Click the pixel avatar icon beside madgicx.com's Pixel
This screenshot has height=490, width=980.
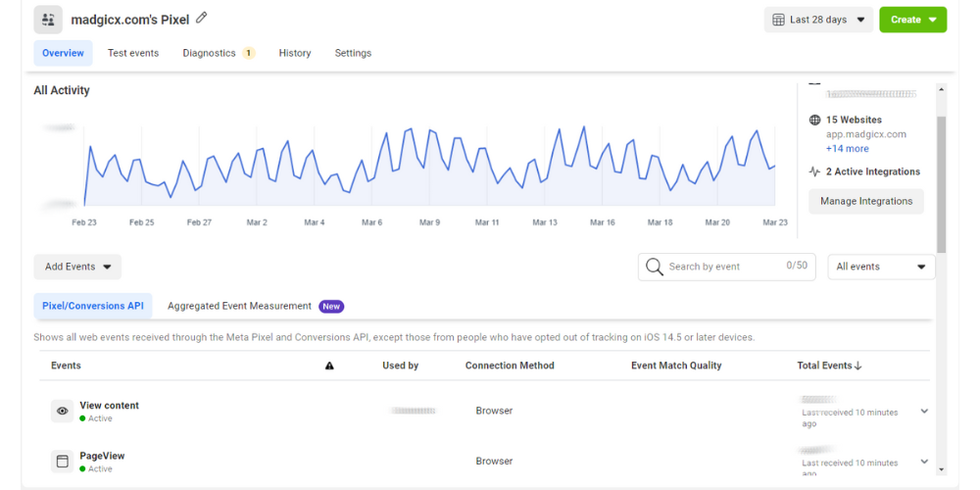click(x=48, y=20)
